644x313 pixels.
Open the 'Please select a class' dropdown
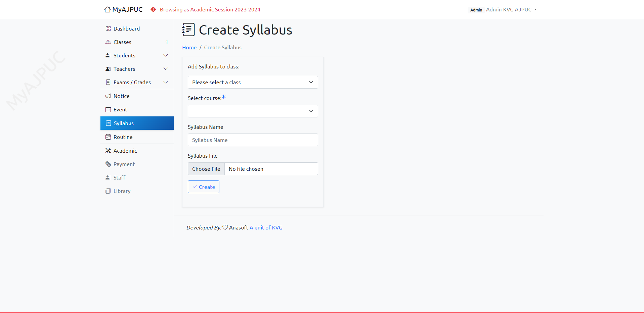pos(253,82)
